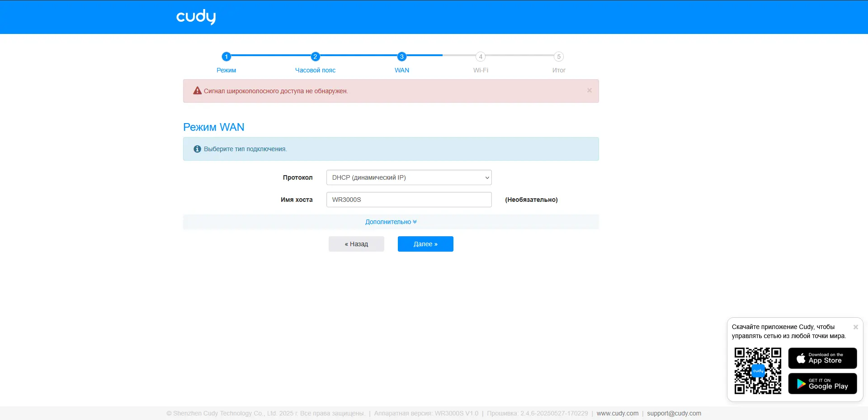Screen dimensions: 868x420
Task: Dismiss the broadband signal warning alert
Action: point(589,91)
